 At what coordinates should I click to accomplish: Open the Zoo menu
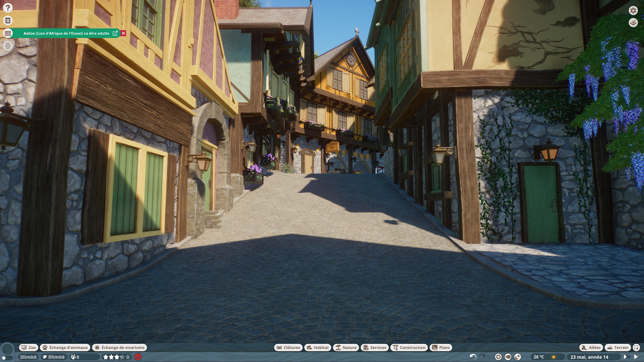[29, 347]
